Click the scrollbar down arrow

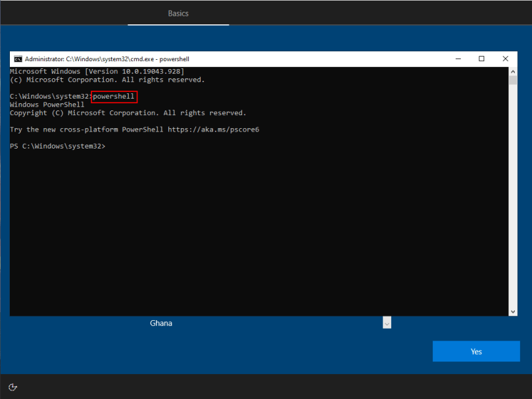tap(513, 310)
